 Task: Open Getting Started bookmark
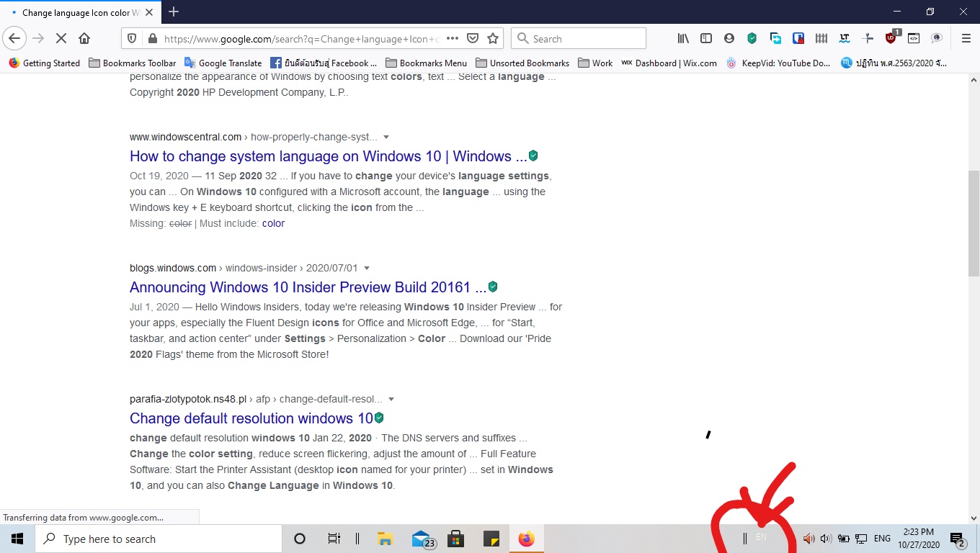click(45, 63)
